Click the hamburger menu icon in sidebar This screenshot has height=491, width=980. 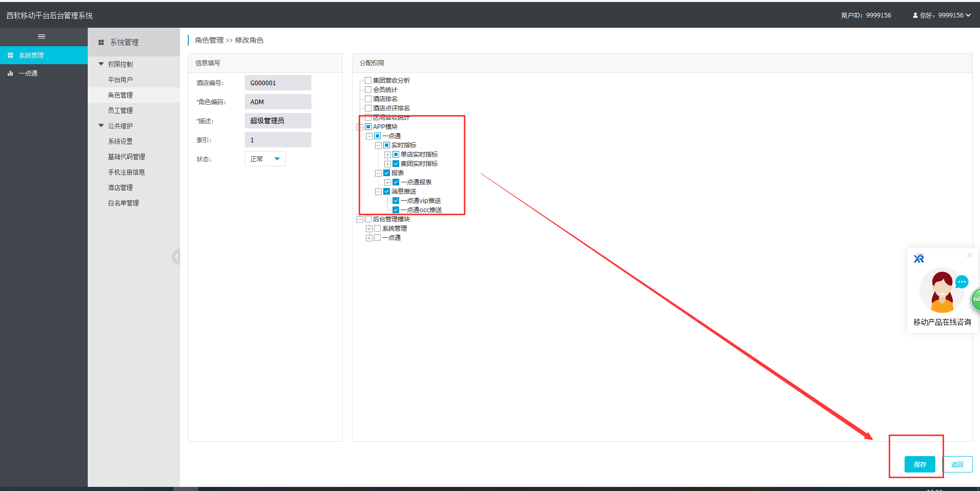click(x=42, y=36)
